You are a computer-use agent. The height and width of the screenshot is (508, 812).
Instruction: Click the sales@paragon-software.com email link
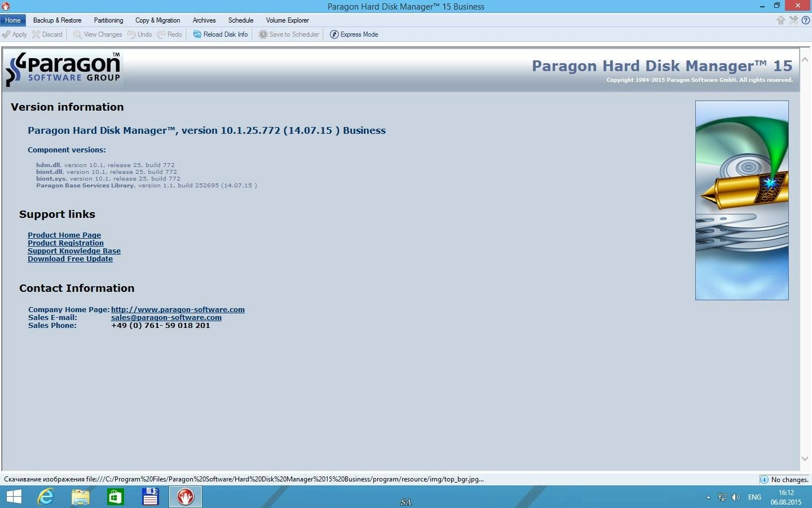(166, 318)
